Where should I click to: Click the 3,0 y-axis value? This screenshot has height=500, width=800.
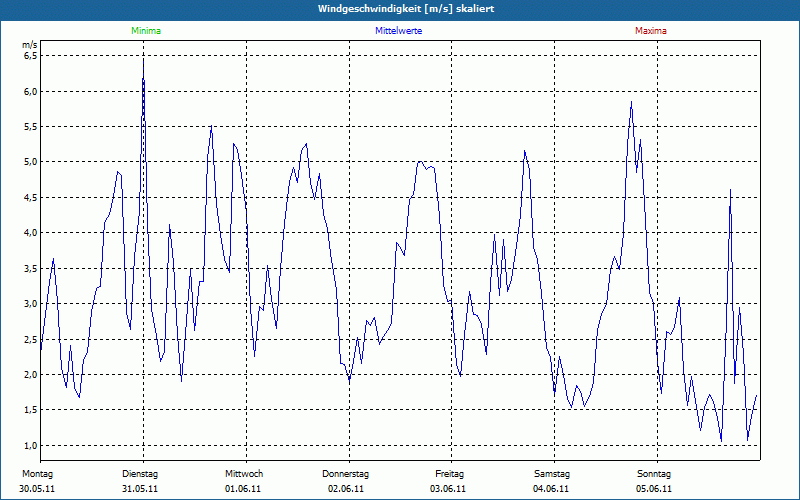(31, 304)
